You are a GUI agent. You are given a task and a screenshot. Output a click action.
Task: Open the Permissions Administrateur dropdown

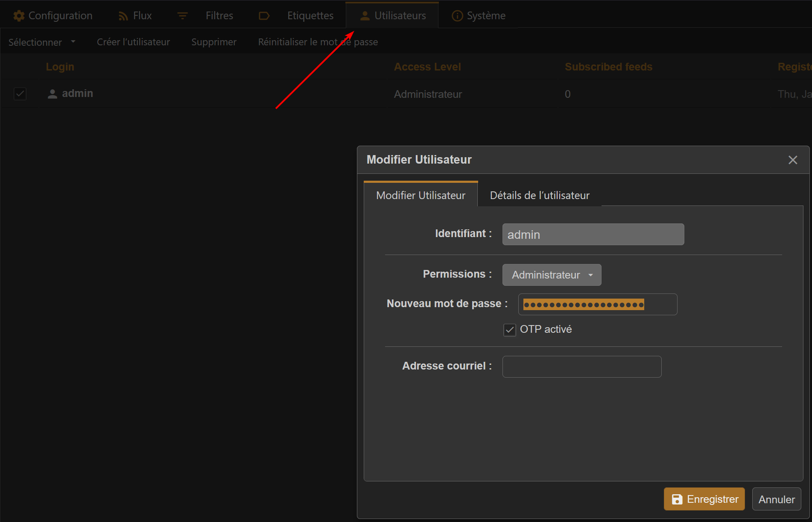[x=552, y=275]
